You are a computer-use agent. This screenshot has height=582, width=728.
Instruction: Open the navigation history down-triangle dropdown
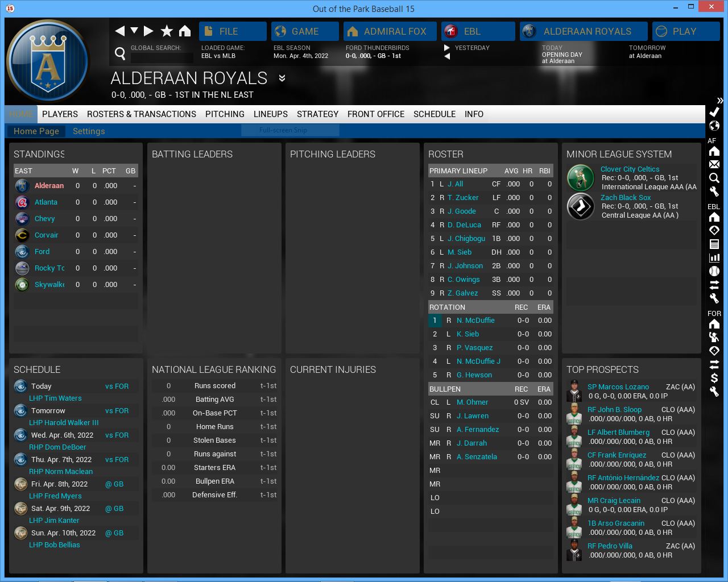click(x=134, y=31)
